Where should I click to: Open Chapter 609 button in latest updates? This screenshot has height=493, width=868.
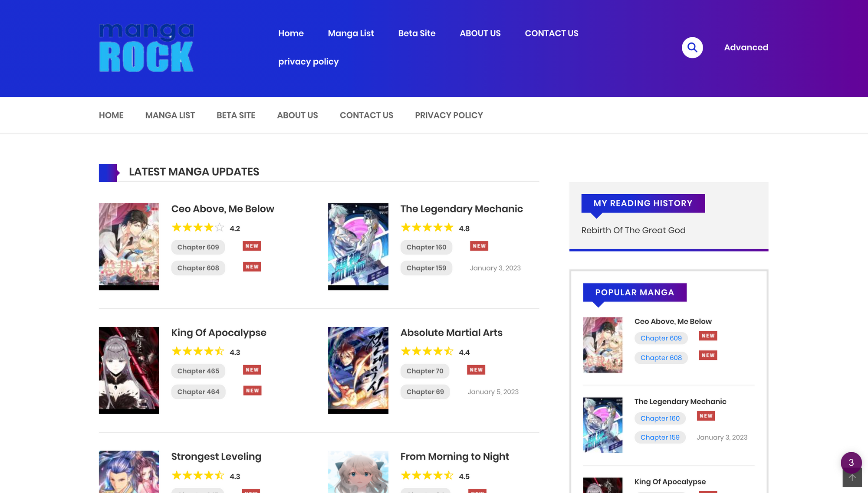(x=198, y=247)
